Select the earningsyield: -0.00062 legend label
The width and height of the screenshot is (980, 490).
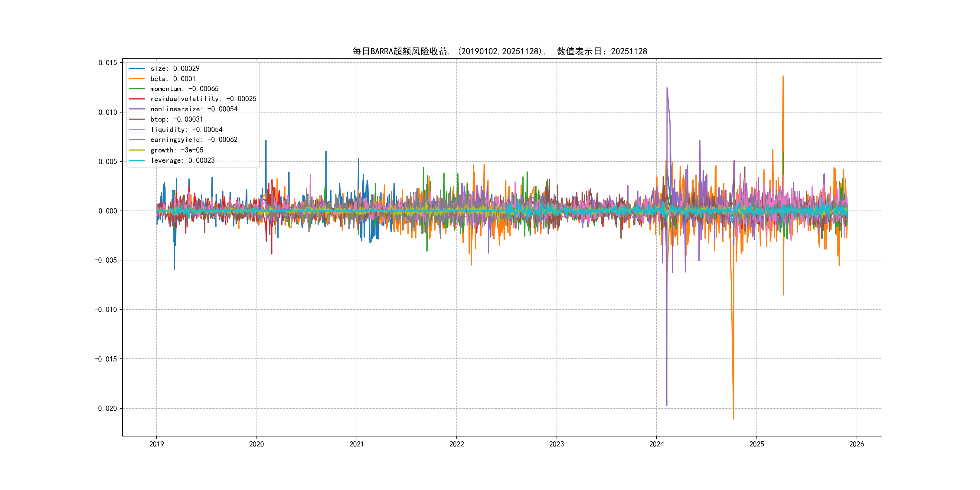(194, 140)
